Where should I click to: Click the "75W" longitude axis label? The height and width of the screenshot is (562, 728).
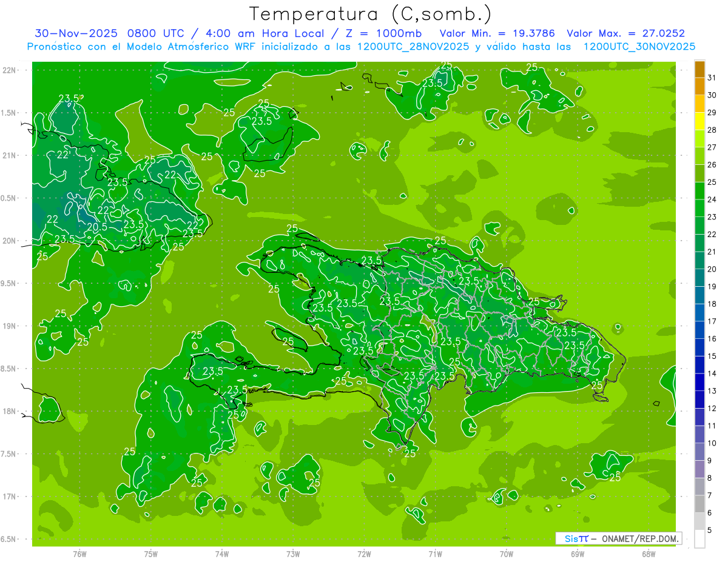coord(151,554)
